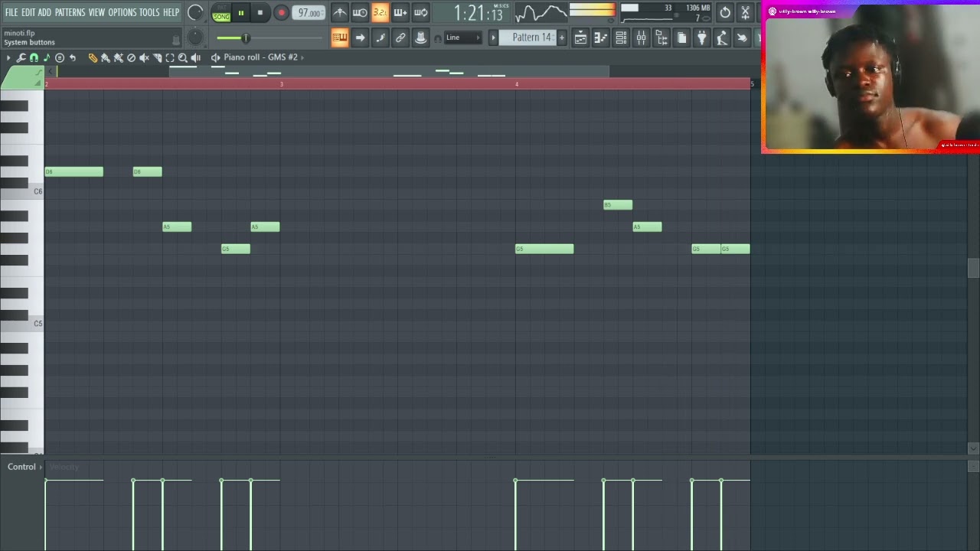This screenshot has height=551, width=980.
Task: Open the TOOLS menu
Action: (x=149, y=12)
